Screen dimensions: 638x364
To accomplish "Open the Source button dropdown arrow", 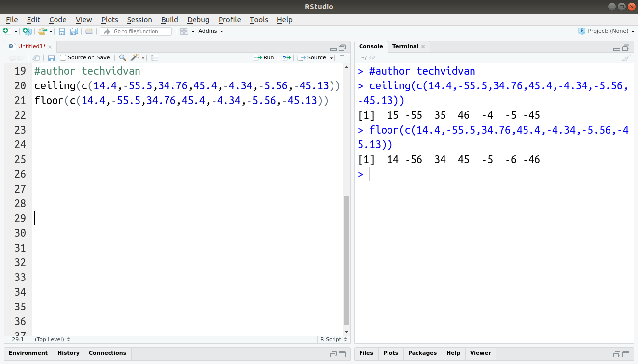I will click(x=331, y=57).
